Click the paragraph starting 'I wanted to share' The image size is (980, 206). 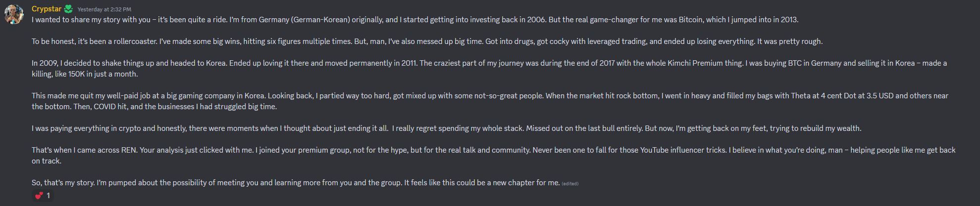pos(415,20)
